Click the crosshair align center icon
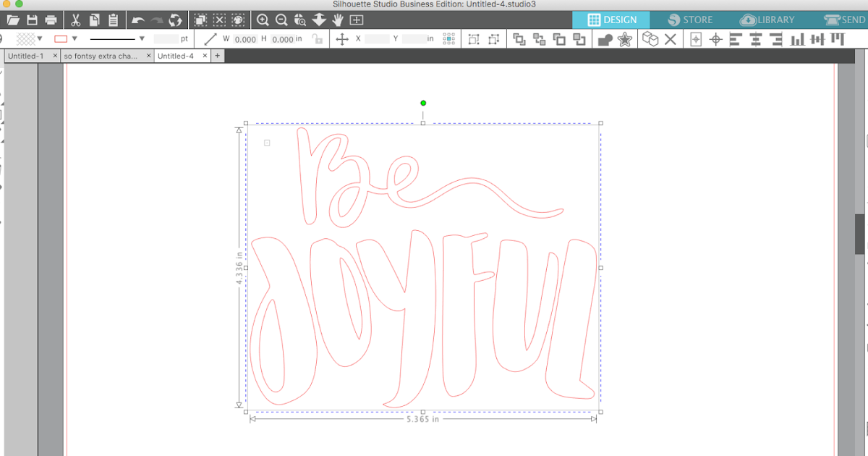This screenshot has height=456, width=868. (x=716, y=39)
